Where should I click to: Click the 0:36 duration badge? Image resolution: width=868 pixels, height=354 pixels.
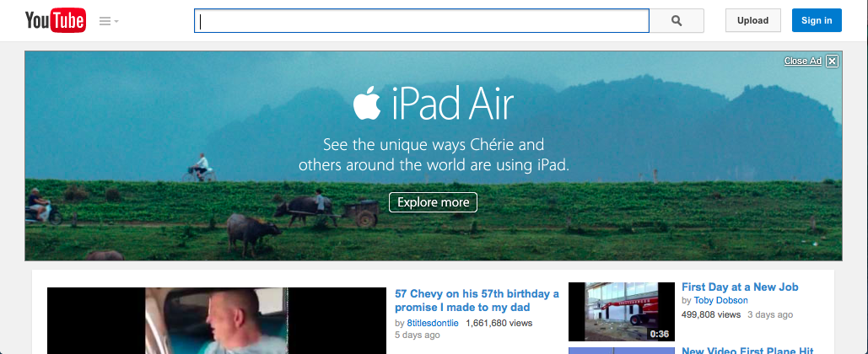(x=660, y=334)
